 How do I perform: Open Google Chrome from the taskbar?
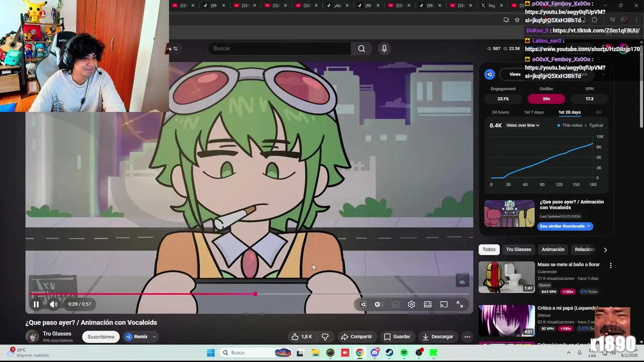pos(360,352)
